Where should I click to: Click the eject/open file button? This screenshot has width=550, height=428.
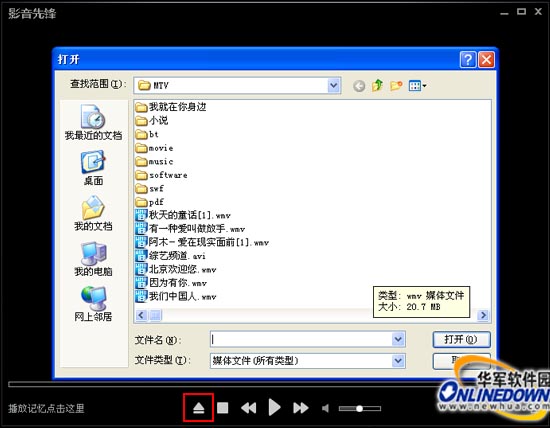click(199, 408)
